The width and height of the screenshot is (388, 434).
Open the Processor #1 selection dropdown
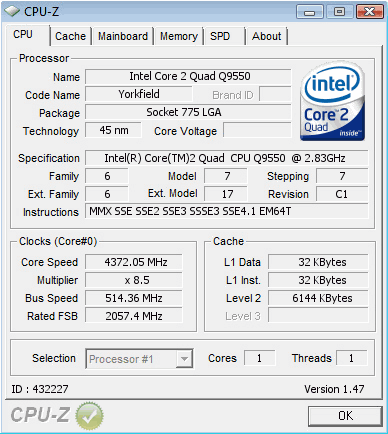[x=139, y=359]
